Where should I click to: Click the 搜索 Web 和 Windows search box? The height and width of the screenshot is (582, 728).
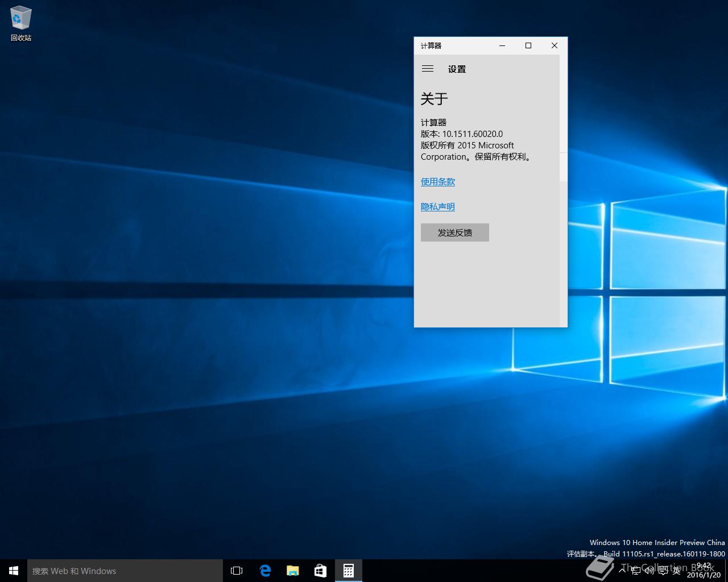click(x=125, y=571)
